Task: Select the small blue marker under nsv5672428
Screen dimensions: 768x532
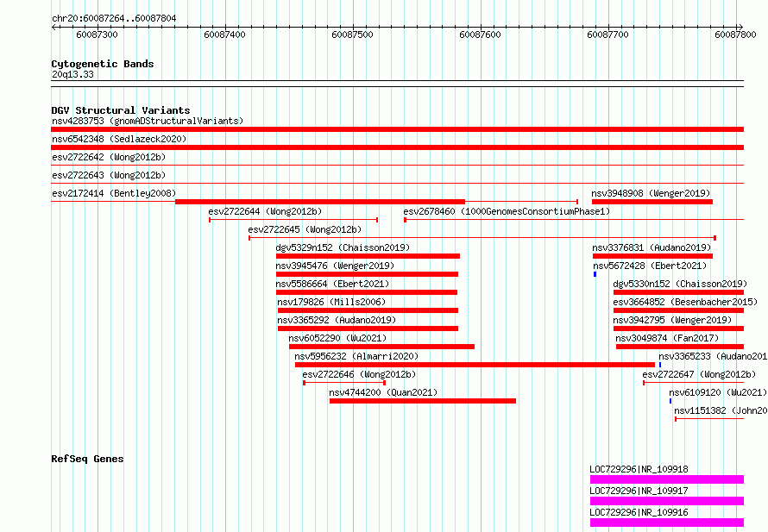Action: (x=595, y=274)
